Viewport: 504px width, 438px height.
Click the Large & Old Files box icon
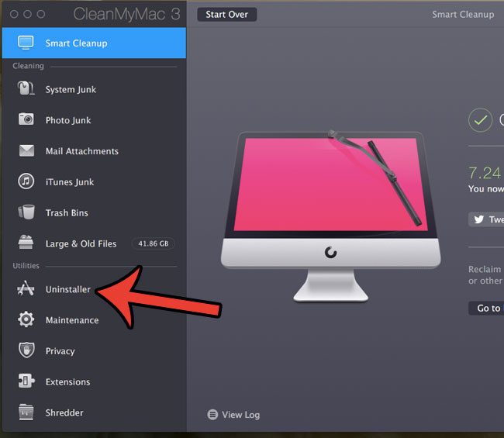coord(26,243)
